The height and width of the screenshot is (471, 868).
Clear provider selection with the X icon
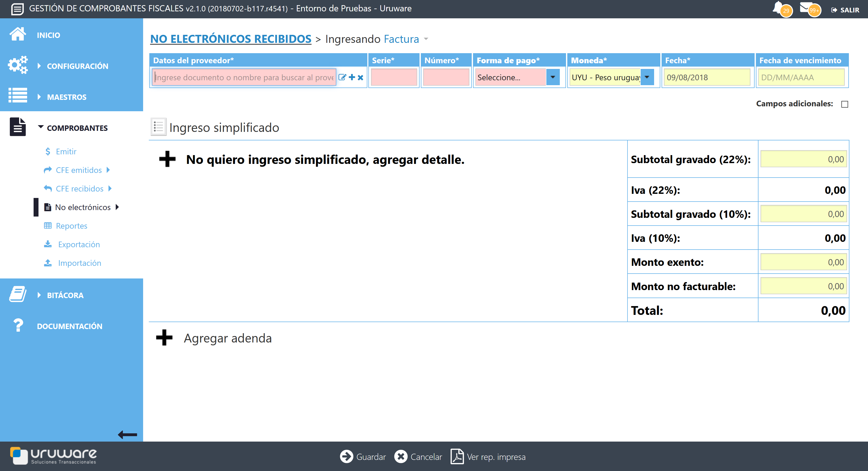pyautogui.click(x=360, y=77)
